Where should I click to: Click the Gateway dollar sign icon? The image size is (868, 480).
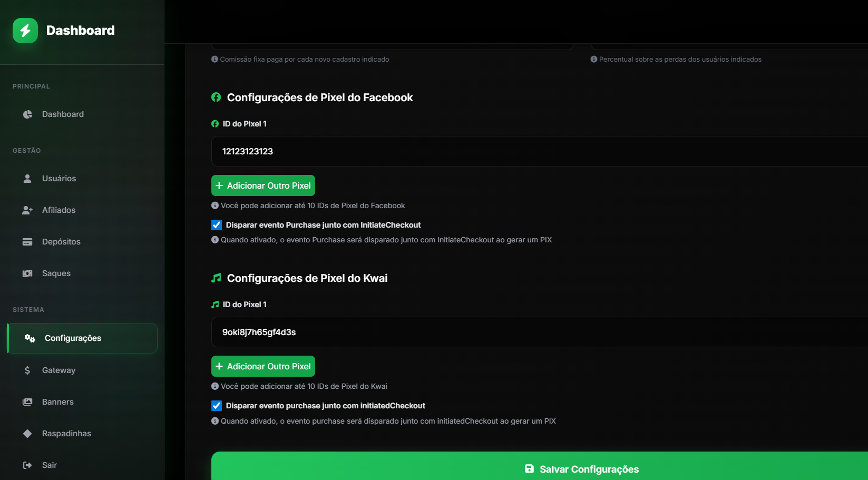pyautogui.click(x=27, y=370)
